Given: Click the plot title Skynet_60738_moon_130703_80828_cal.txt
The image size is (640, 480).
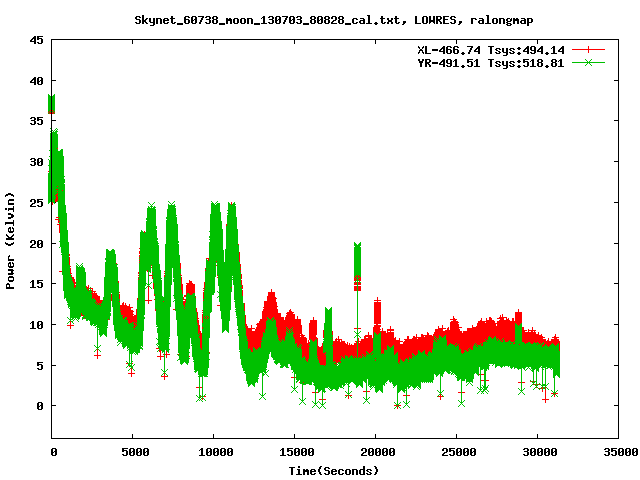Looking at the screenshot, I should [x=267, y=20].
